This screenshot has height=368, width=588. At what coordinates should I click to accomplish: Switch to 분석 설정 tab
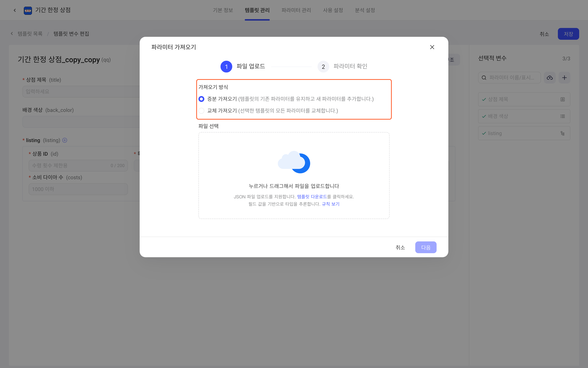[x=365, y=10]
